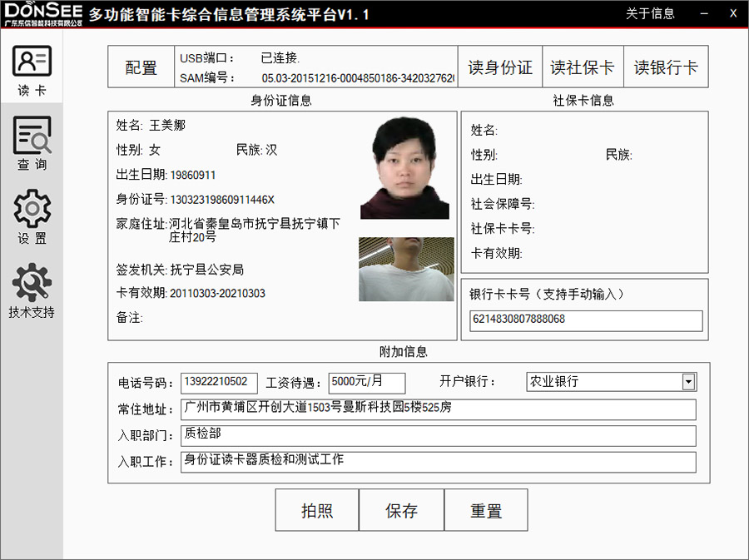Open the 开户银行 bank selection dropdown
The image size is (749, 560).
(690, 382)
